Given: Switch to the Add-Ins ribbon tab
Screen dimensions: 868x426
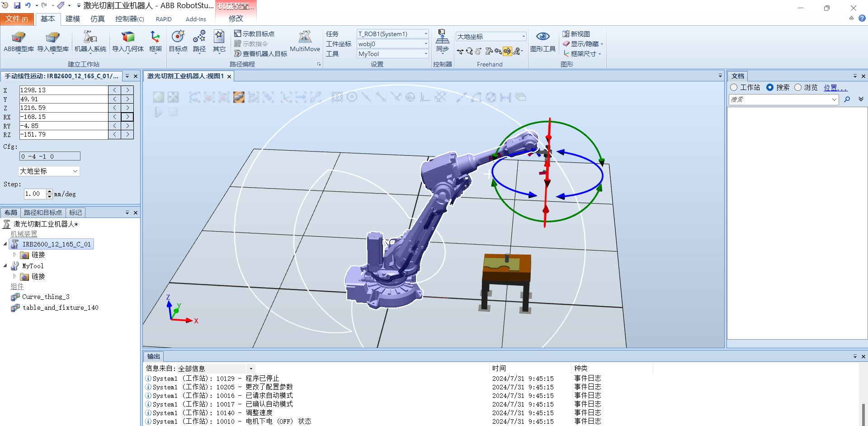Looking at the screenshot, I should (196, 19).
